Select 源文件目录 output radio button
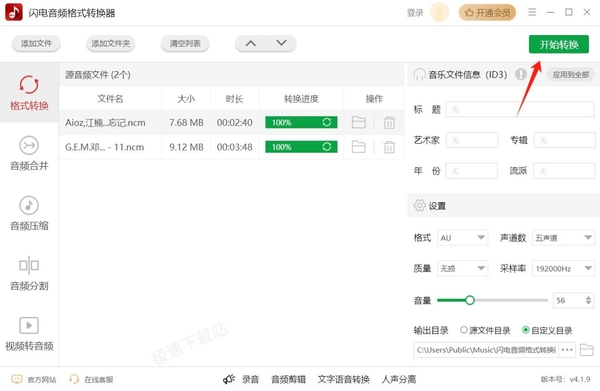This screenshot has height=391, width=600. pyautogui.click(x=464, y=330)
